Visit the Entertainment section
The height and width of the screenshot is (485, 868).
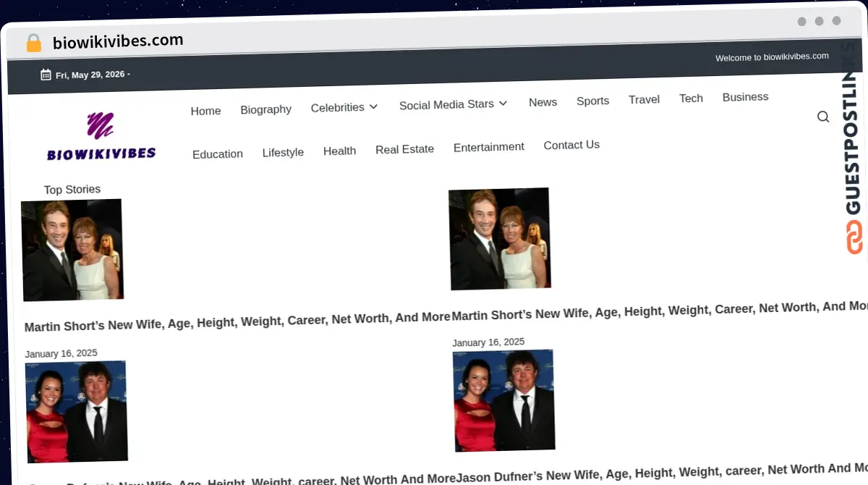[488, 147]
